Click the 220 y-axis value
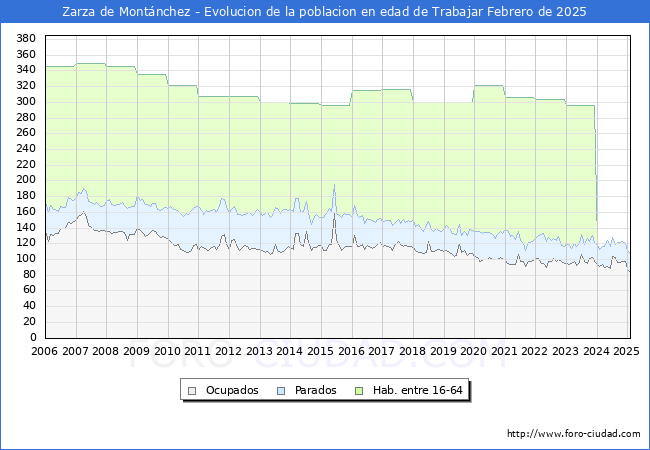 pyautogui.click(x=26, y=165)
